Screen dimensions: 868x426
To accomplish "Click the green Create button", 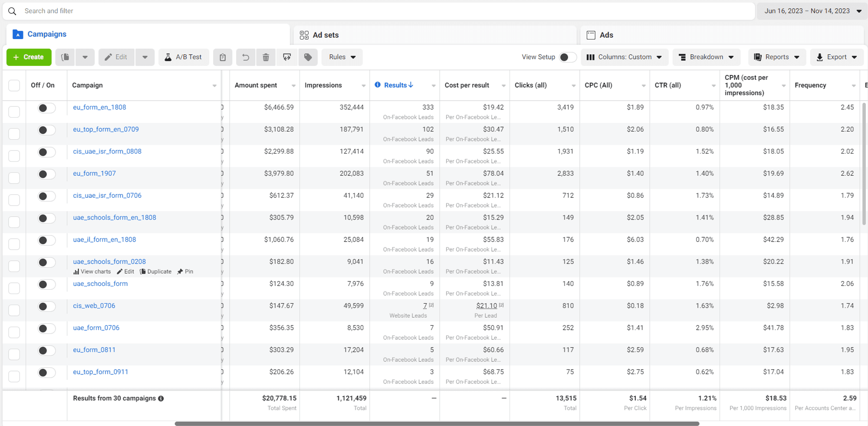I will (x=29, y=57).
